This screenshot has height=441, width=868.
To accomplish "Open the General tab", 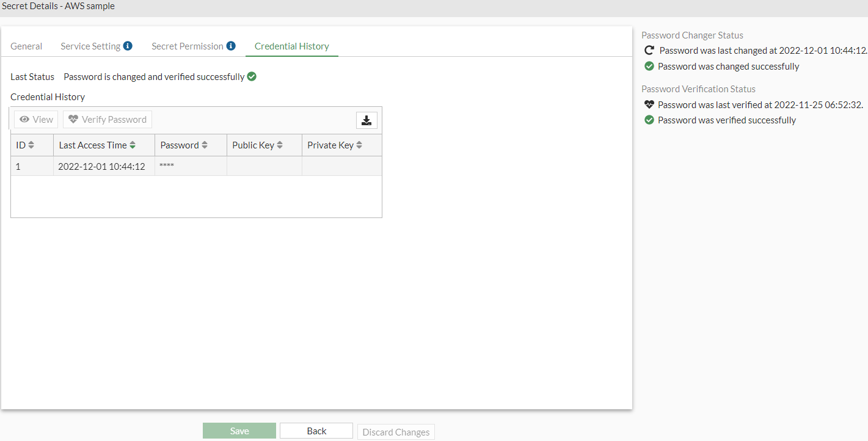I will [x=26, y=46].
